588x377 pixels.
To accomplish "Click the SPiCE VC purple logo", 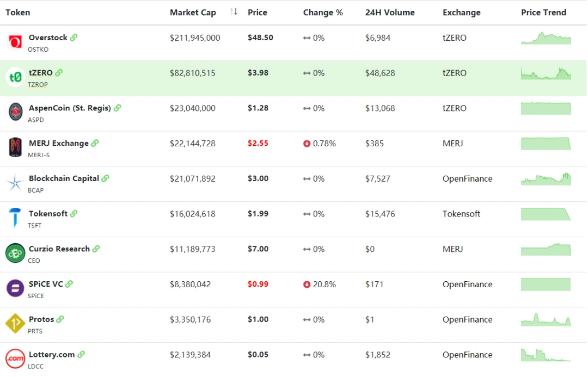I will coord(15,288).
